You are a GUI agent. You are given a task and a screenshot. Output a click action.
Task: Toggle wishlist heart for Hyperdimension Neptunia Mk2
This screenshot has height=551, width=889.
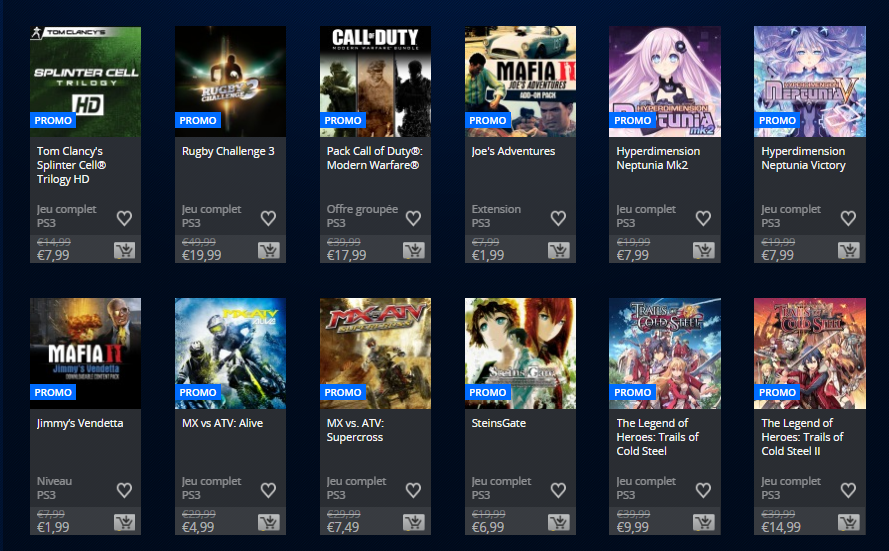tap(703, 218)
